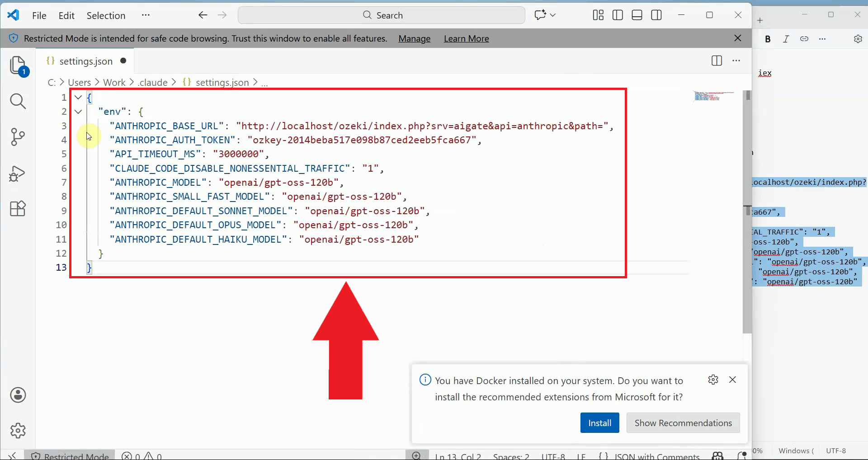Open the Extensions view
This screenshot has height=460, width=868.
pyautogui.click(x=18, y=209)
